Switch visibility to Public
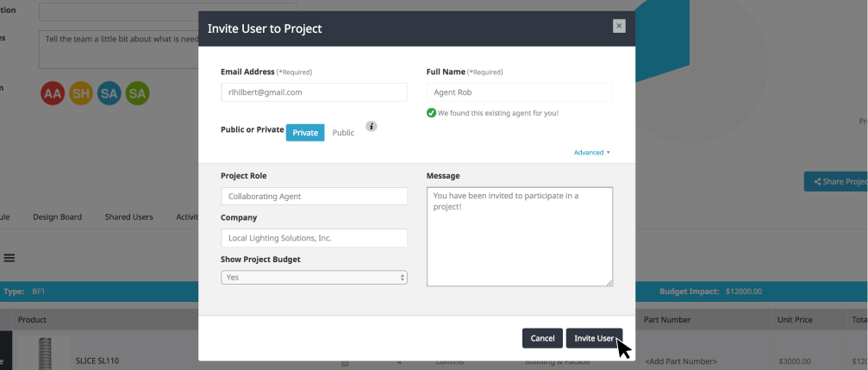 pyautogui.click(x=343, y=133)
